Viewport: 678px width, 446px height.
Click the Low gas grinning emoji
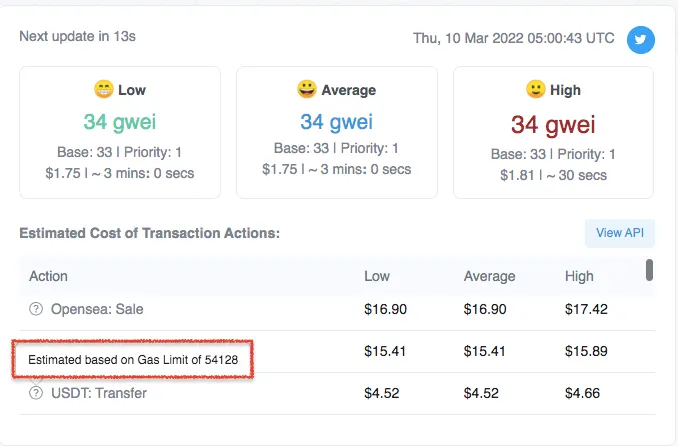click(103, 90)
